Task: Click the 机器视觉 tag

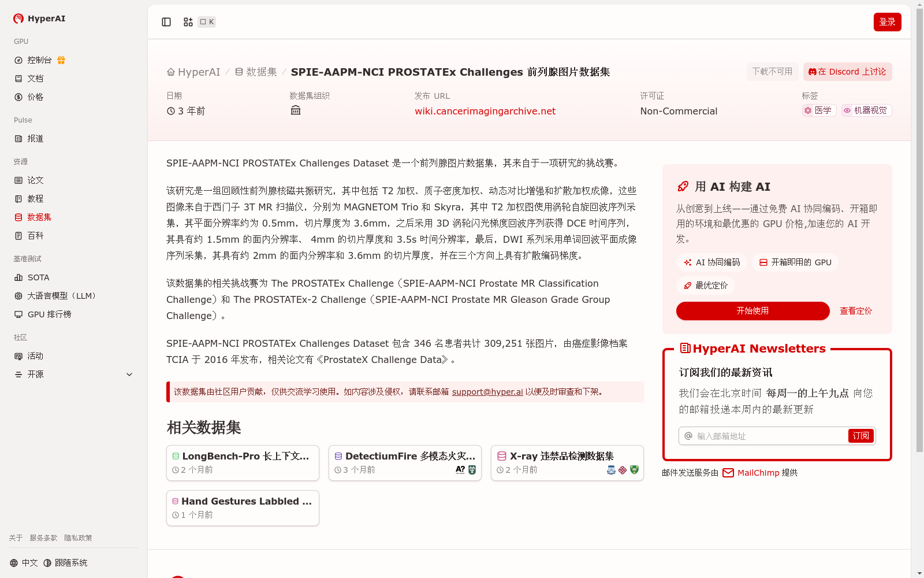Action: [866, 110]
